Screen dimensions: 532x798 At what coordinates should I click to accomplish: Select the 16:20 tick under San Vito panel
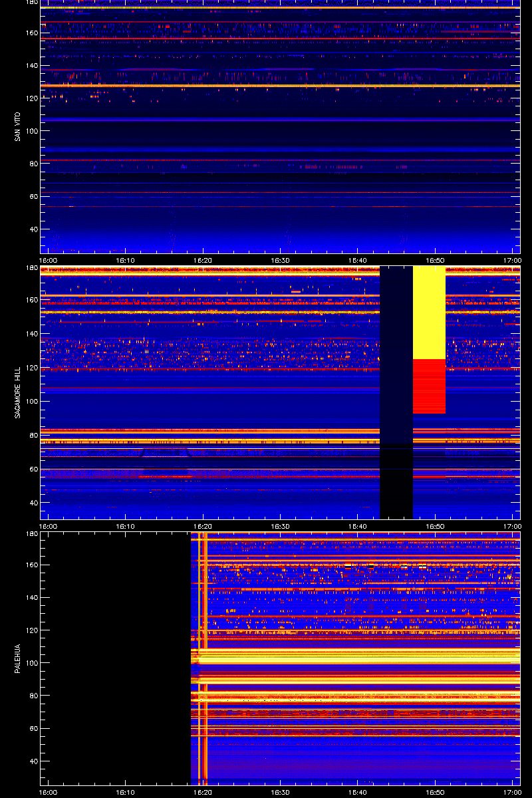click(203, 261)
